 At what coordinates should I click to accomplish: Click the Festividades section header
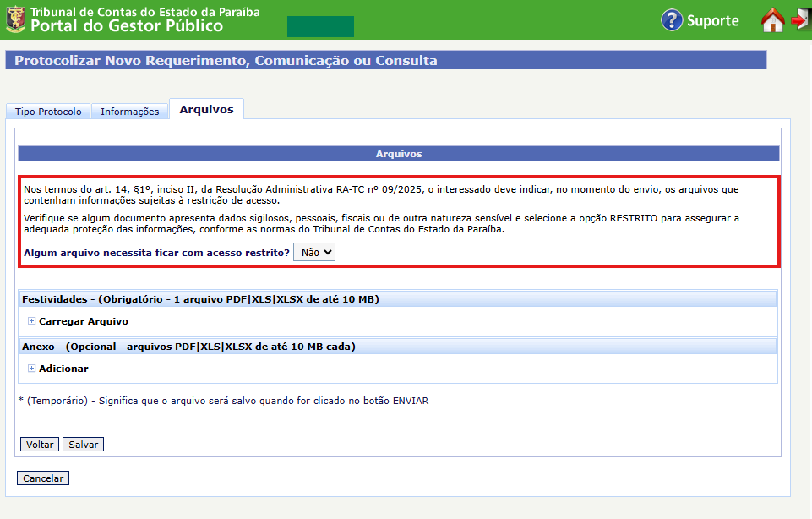click(x=398, y=299)
